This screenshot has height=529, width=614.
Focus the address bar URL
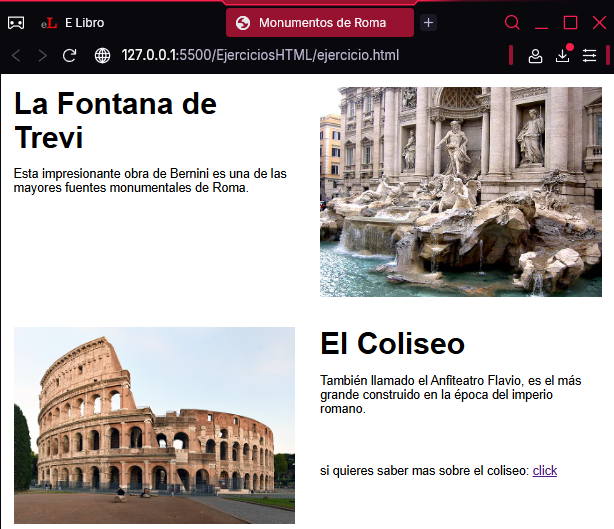pyautogui.click(x=260, y=55)
